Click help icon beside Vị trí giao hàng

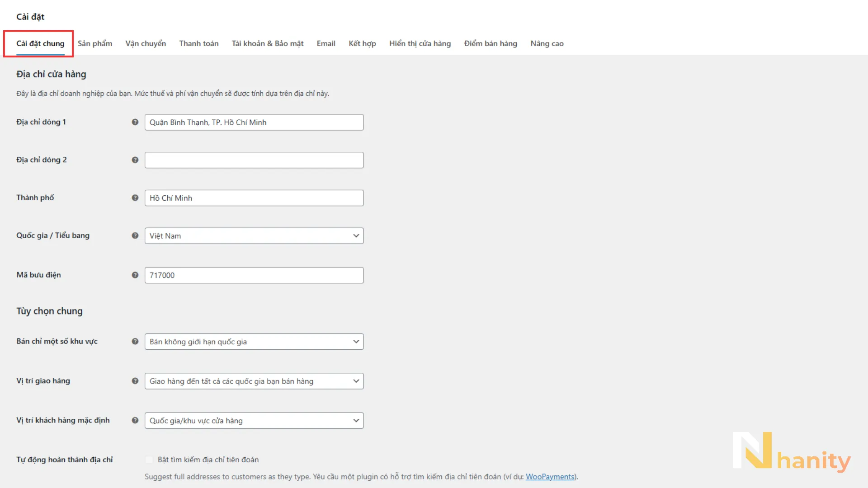(x=135, y=381)
